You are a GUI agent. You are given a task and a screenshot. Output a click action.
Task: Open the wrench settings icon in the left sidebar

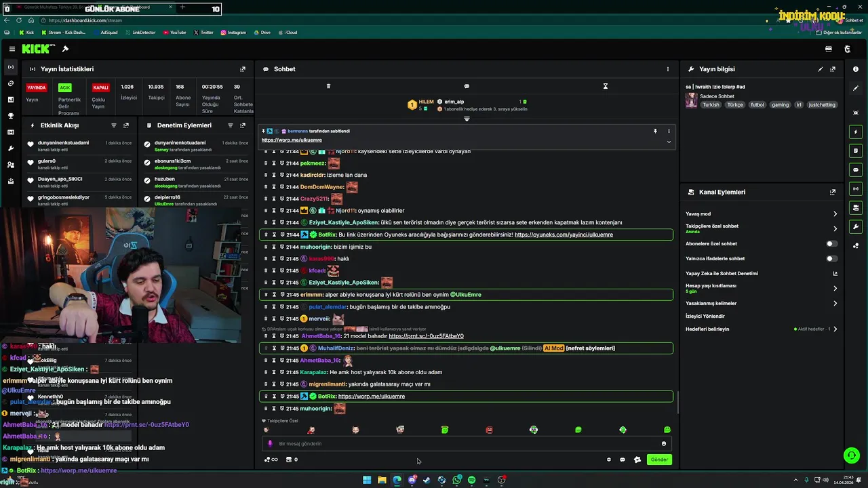pyautogui.click(x=10, y=148)
